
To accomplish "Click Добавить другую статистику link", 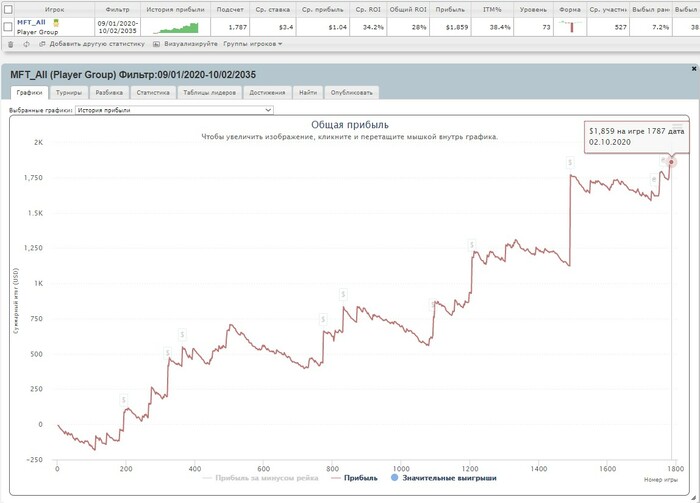I will (97, 44).
